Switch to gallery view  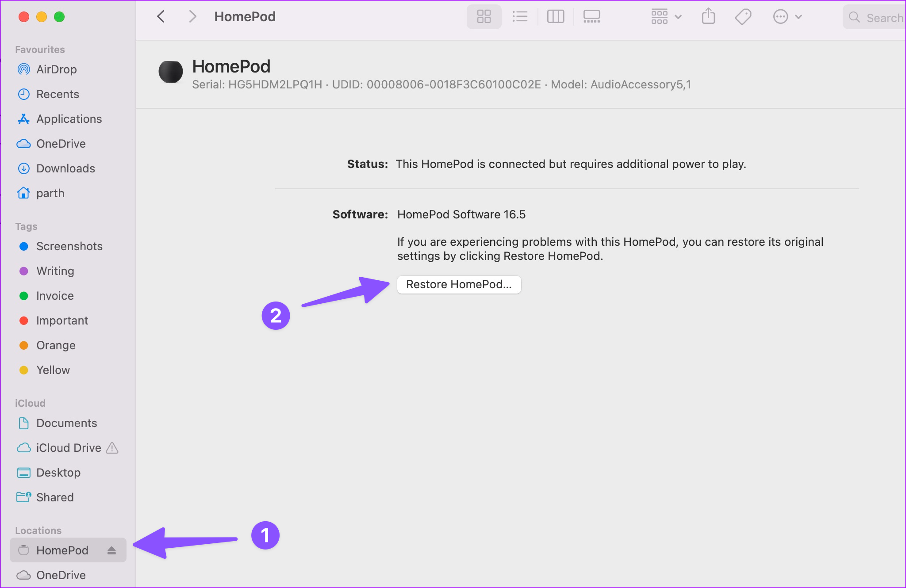tap(591, 16)
